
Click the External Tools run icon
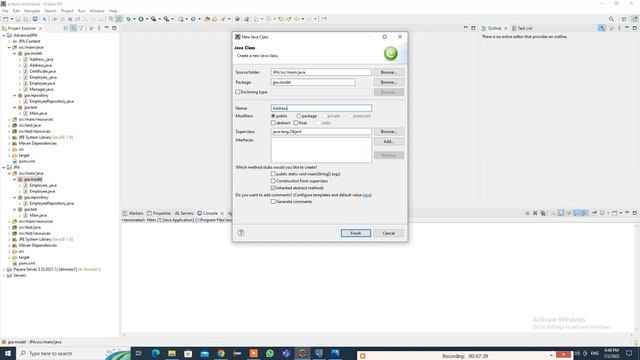166,19
